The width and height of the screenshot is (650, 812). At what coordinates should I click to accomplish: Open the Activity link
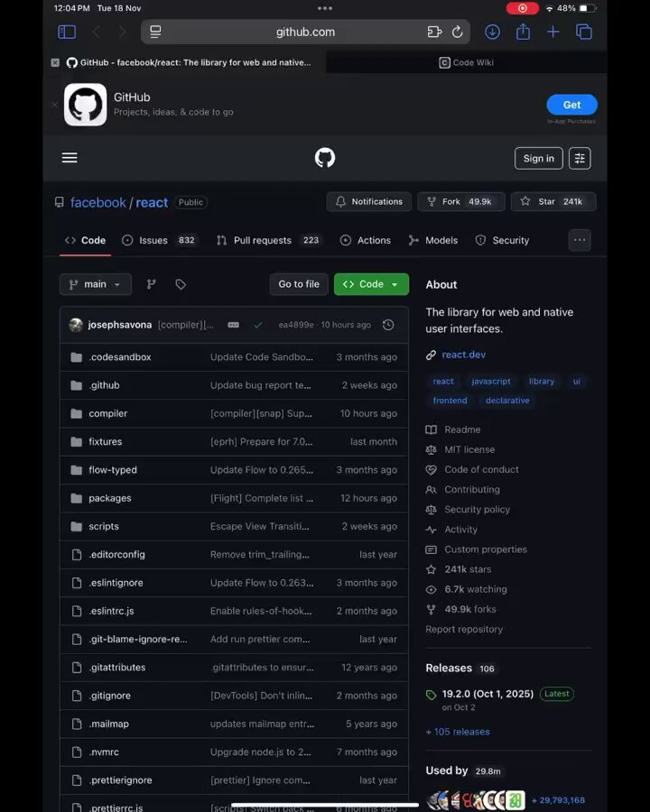(460, 530)
